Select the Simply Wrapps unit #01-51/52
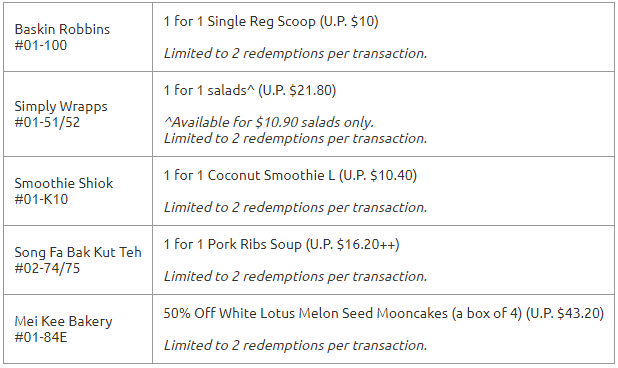Viewport: 618px width, 368px height. 47,123
